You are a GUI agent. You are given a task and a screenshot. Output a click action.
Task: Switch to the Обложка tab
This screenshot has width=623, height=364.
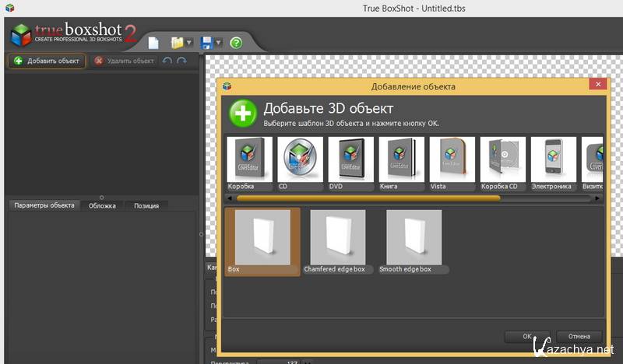point(102,205)
